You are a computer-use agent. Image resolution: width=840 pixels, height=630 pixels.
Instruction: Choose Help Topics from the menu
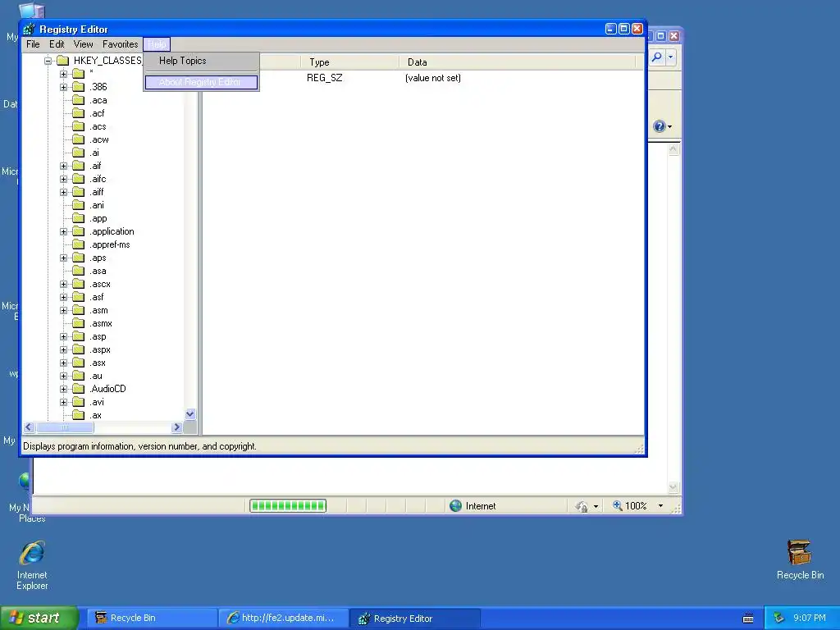[x=183, y=61]
